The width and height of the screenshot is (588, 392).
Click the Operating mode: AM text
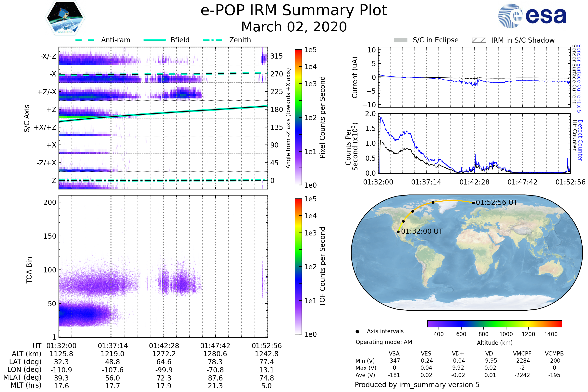point(384,342)
